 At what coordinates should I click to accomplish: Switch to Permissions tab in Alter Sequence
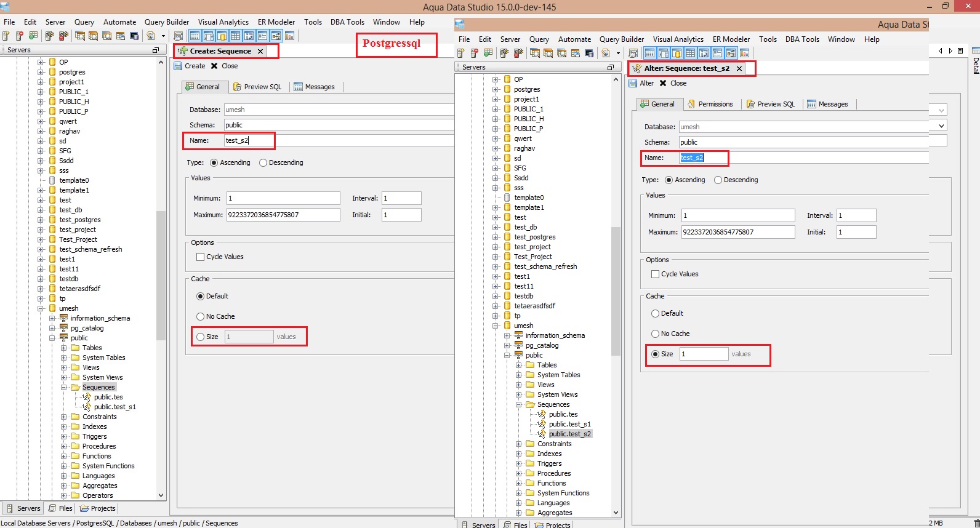click(710, 104)
